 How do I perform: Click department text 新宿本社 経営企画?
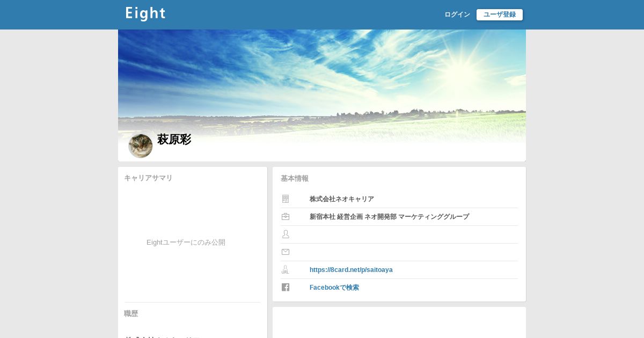coord(336,217)
